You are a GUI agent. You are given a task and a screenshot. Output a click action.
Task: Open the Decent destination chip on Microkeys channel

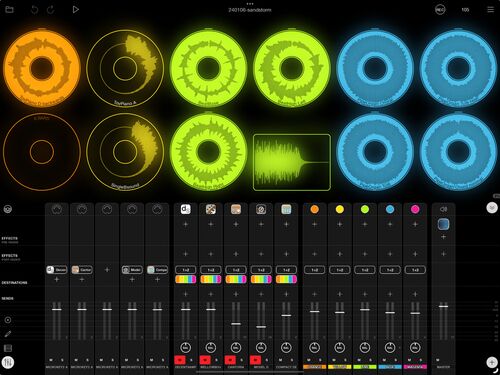(x=57, y=270)
